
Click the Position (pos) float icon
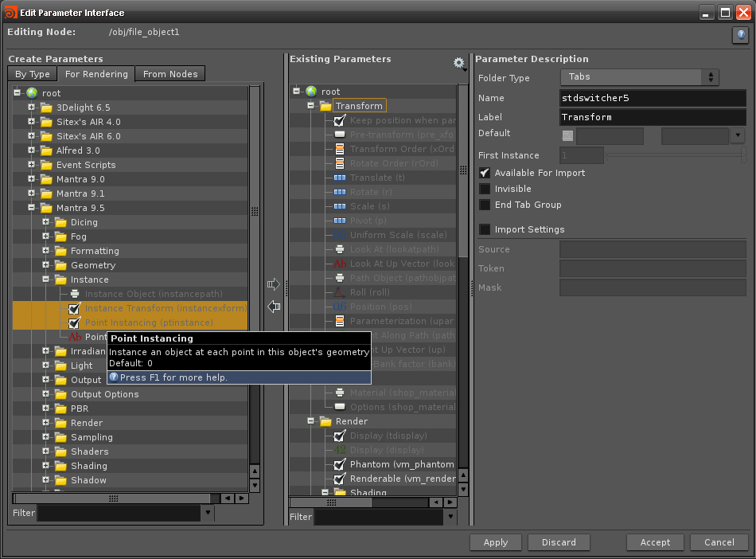(x=340, y=307)
